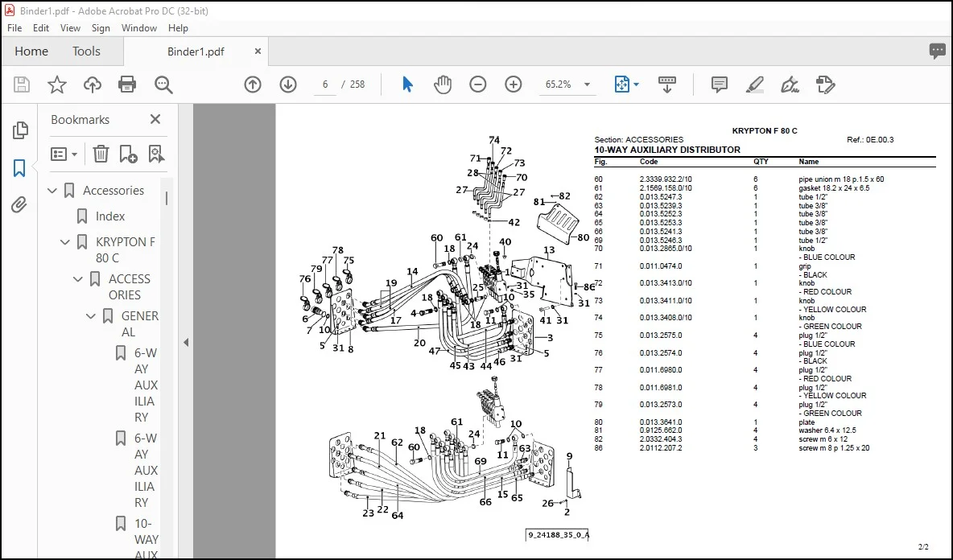Open the Sign document pen tool
This screenshot has height=560, width=953.
click(x=790, y=84)
